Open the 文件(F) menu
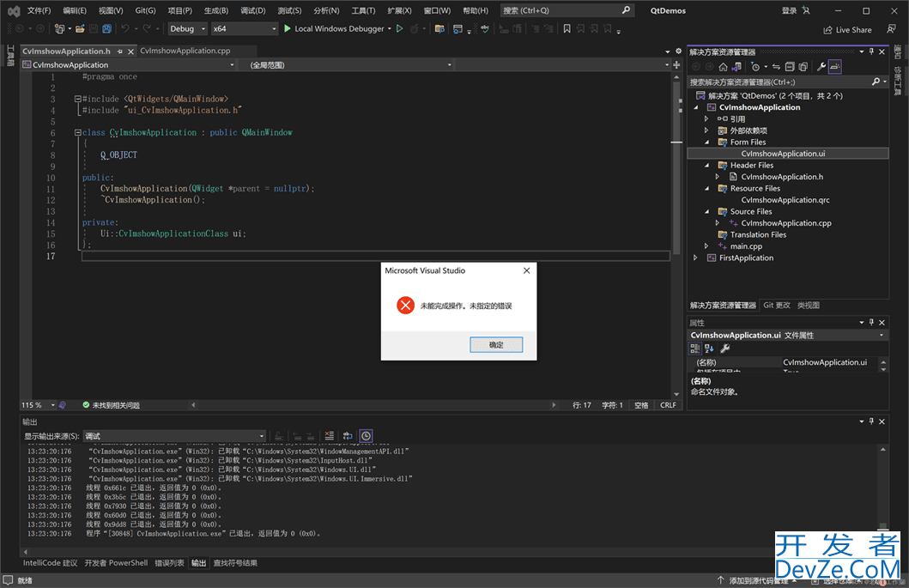 (39, 10)
